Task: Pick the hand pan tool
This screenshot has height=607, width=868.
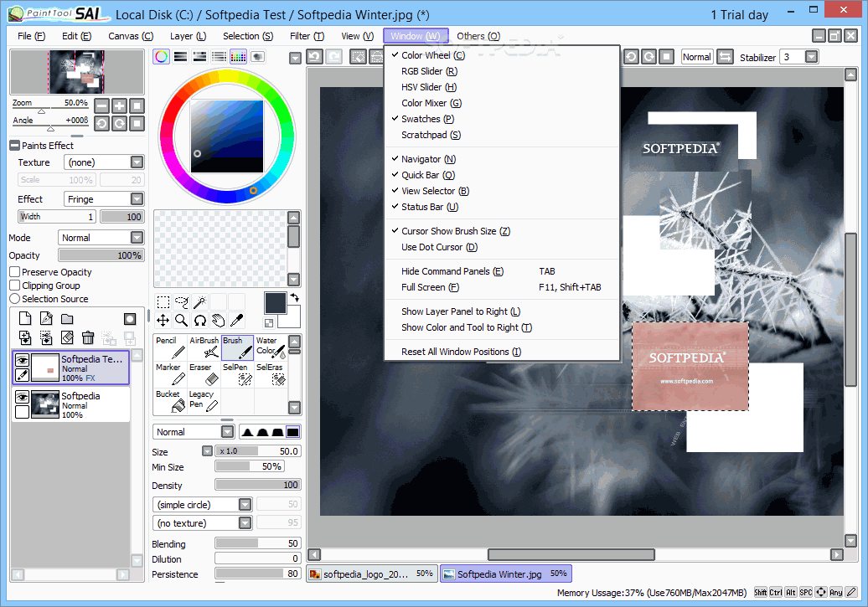Action: point(218,321)
